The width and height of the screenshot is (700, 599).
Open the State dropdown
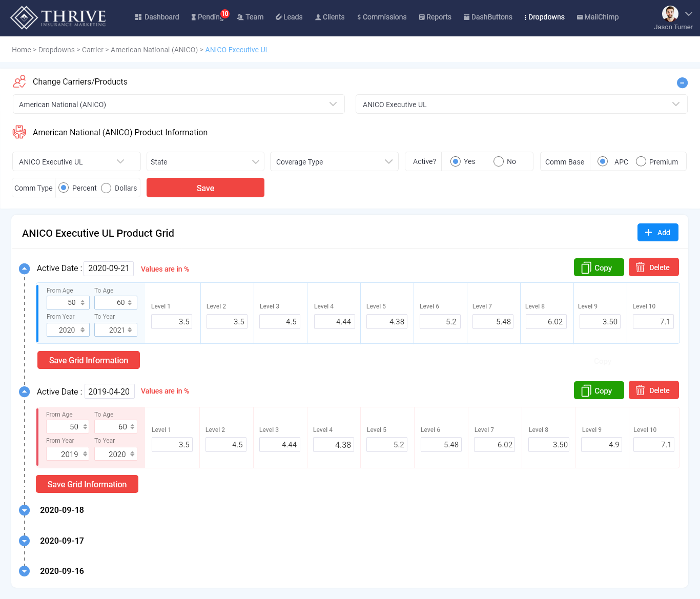[x=205, y=161]
